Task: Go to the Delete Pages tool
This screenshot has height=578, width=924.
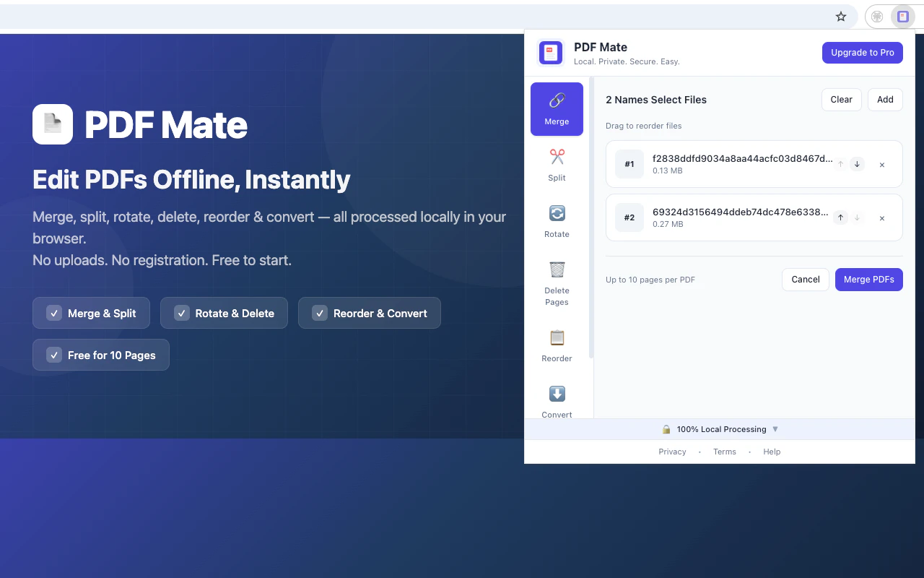Action: 557,284
